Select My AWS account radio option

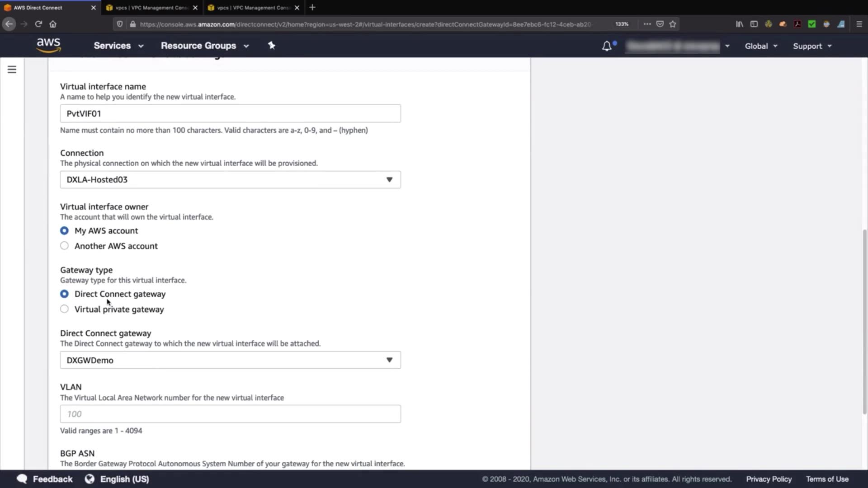point(65,230)
